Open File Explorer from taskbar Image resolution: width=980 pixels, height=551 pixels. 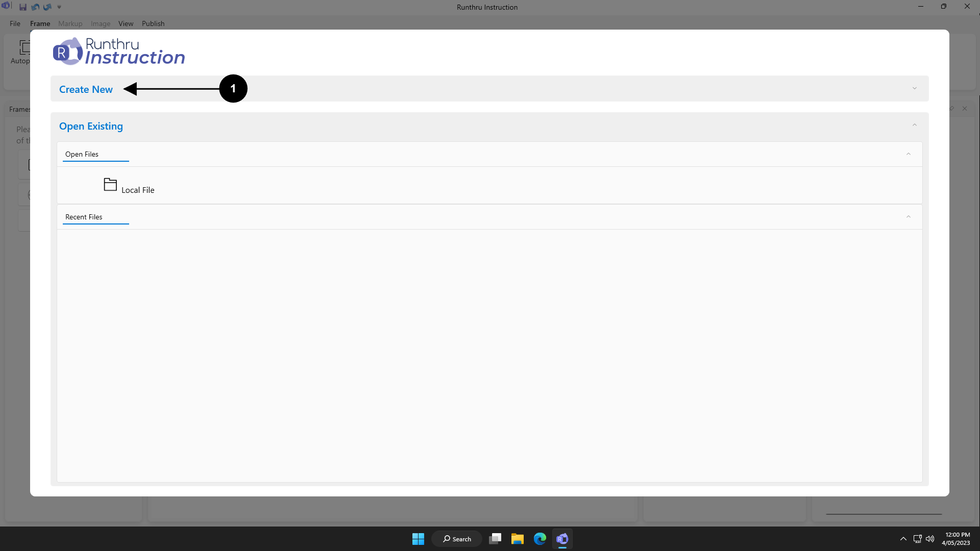tap(517, 539)
